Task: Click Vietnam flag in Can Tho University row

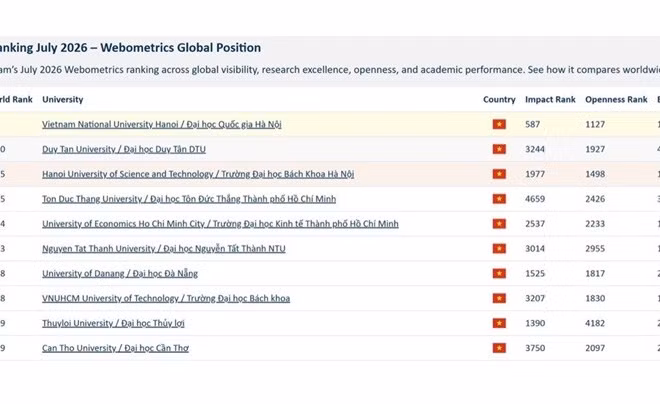Action: click(x=499, y=348)
